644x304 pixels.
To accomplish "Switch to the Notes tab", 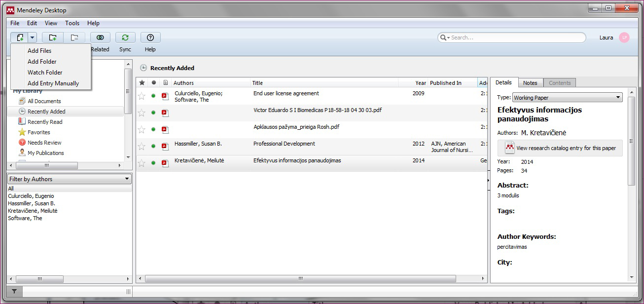I will (x=530, y=83).
